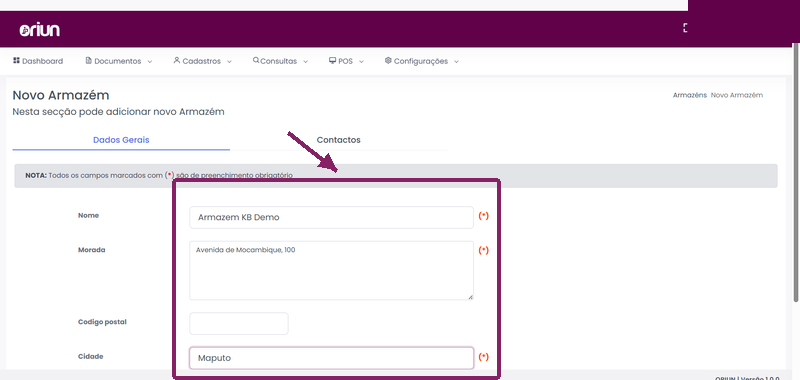The height and width of the screenshot is (380, 800).
Task: Expand the Cadastros dropdown chevron
Action: [229, 62]
